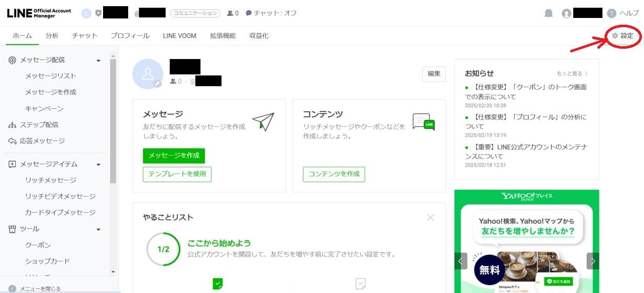
Task: Click the 1/2 progress circle
Action: pyautogui.click(x=163, y=249)
